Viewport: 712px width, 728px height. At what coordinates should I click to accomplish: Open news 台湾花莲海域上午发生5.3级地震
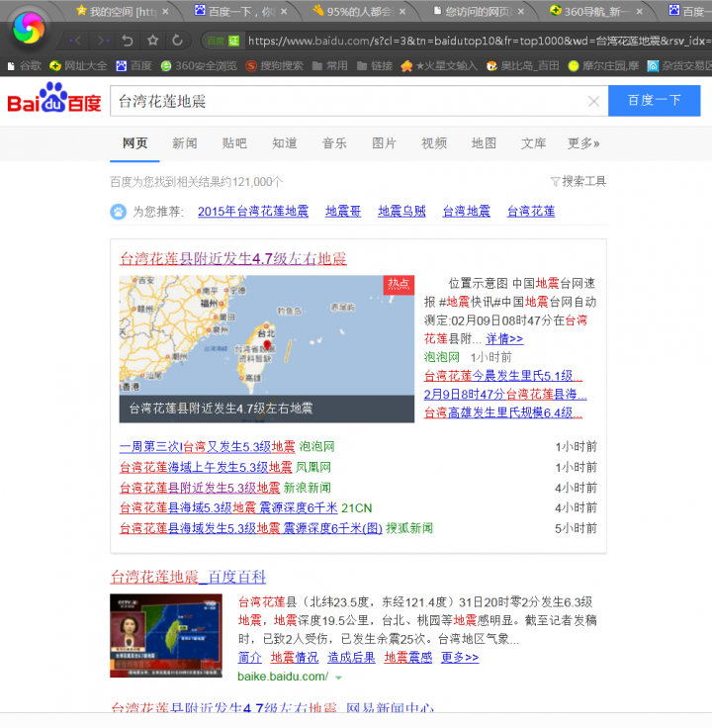click(x=206, y=467)
